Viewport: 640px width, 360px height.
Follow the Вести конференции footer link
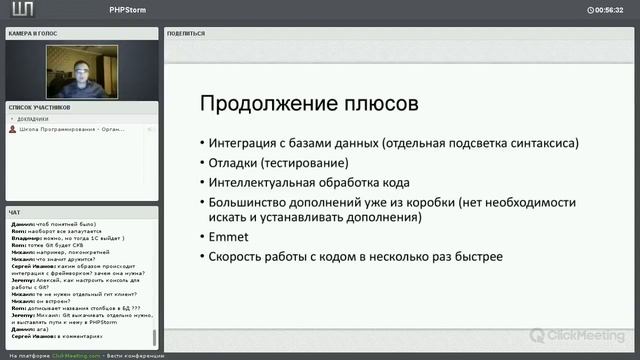136,356
